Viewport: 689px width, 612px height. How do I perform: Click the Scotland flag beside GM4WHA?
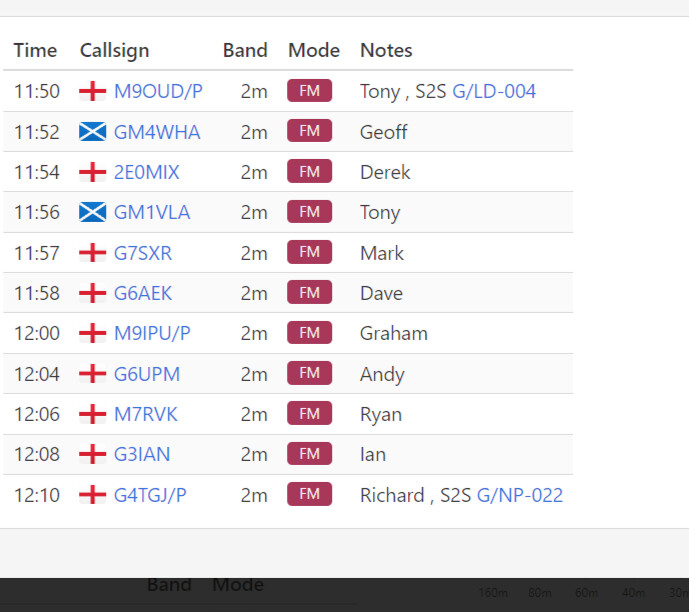tap(92, 132)
